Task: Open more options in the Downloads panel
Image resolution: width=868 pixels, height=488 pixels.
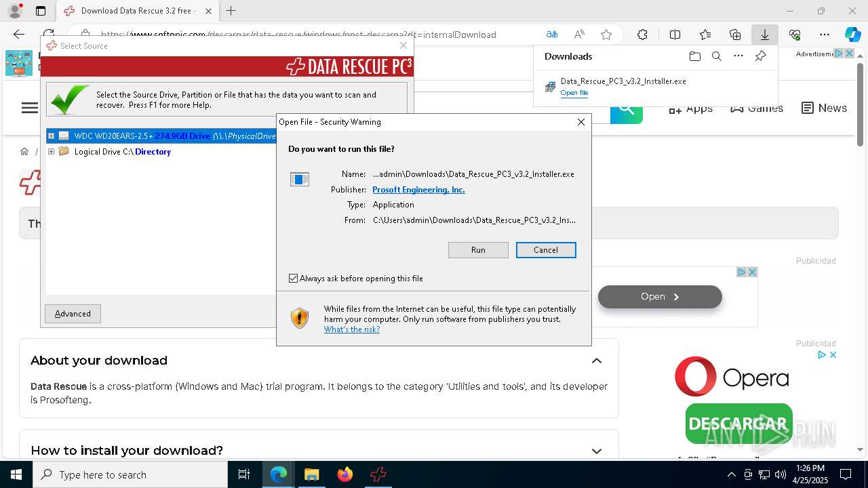Action: (738, 56)
